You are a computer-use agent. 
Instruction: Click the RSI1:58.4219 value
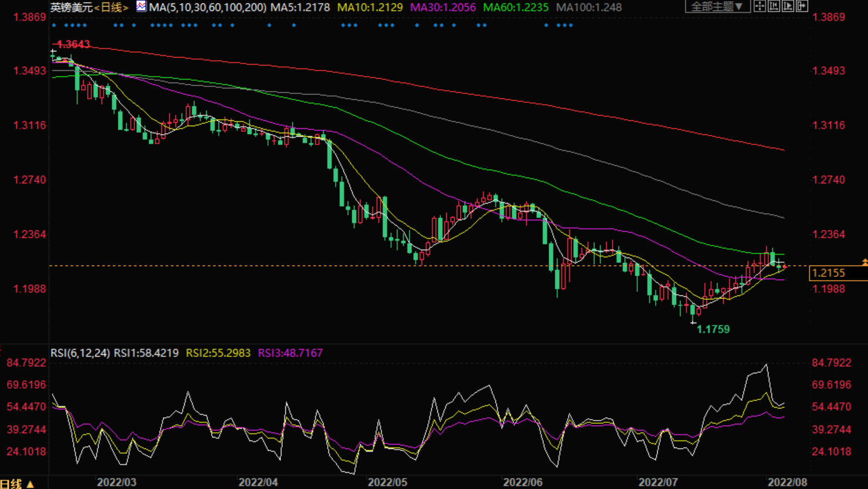(x=146, y=353)
